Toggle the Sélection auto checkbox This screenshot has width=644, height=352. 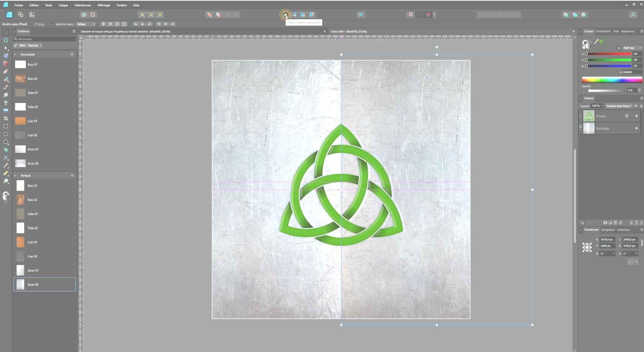(53, 24)
